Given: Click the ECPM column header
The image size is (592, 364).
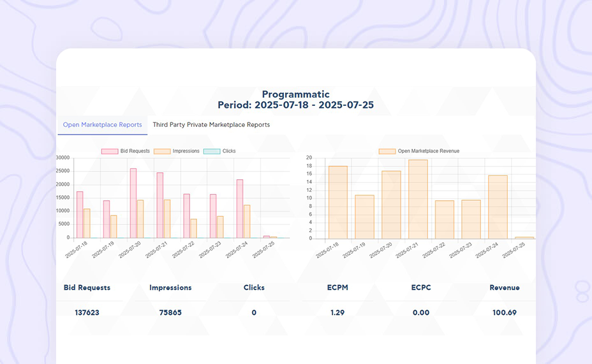Looking at the screenshot, I should pos(337,288).
